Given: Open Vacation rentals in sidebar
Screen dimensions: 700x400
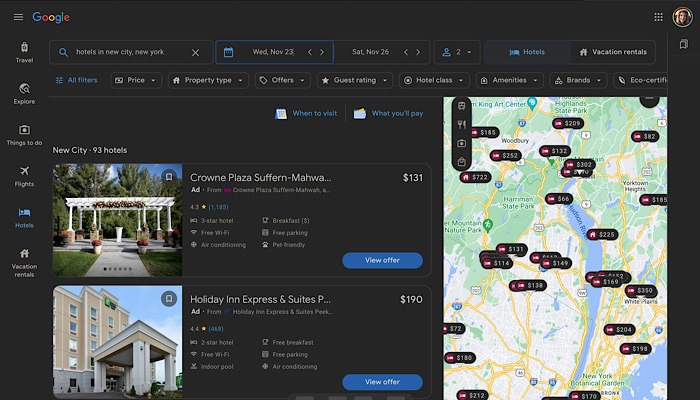Looking at the screenshot, I should 24,263.
